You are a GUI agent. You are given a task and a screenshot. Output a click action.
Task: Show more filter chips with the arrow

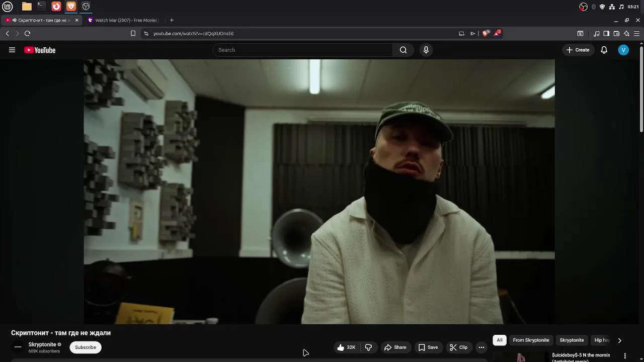click(619, 340)
